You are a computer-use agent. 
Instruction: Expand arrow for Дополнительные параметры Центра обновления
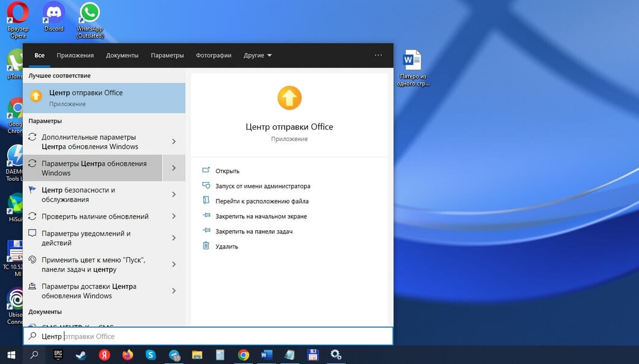(174, 142)
